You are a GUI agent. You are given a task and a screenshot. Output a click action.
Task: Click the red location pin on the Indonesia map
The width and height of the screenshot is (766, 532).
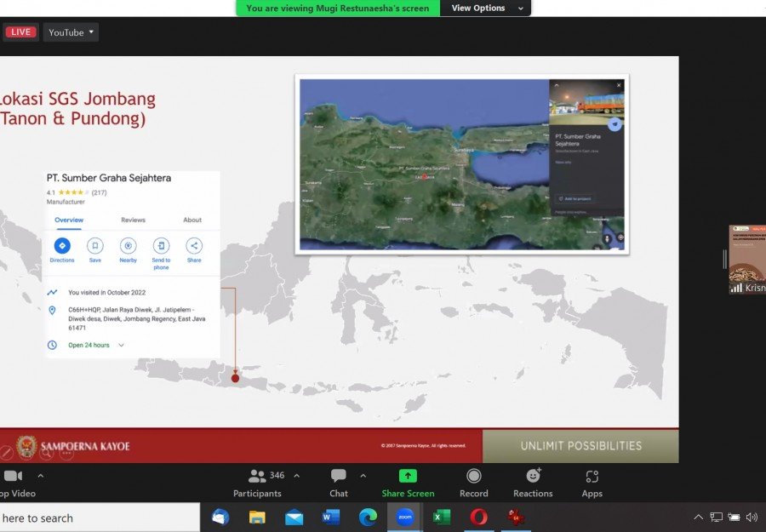[x=235, y=378]
